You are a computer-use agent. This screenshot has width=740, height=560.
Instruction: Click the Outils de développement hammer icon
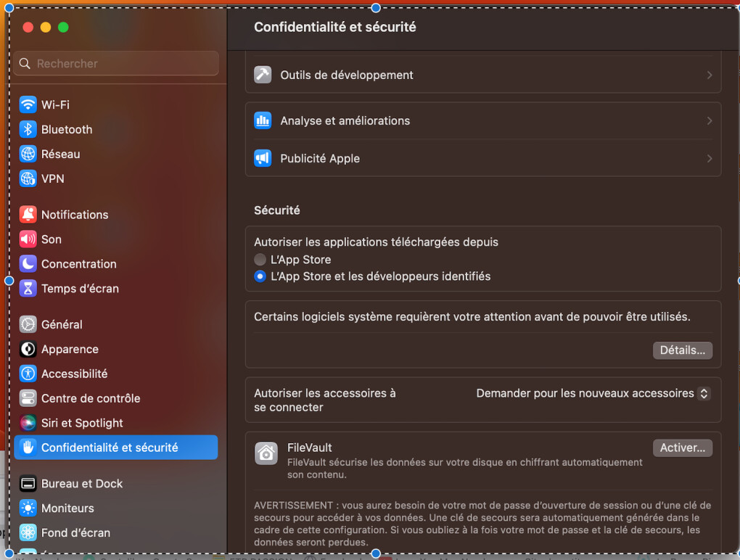click(263, 75)
